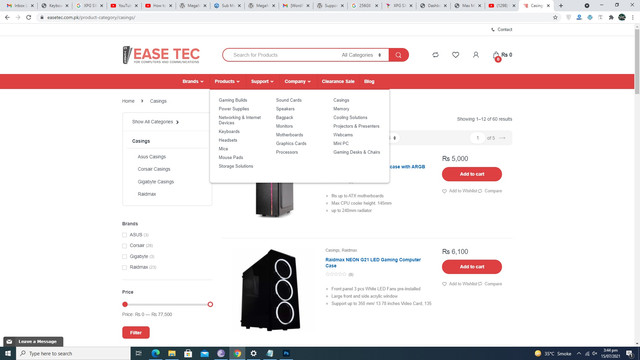Open Raidmax NEON G21 product link
The width and height of the screenshot is (640, 360).
pyautogui.click(x=373, y=262)
